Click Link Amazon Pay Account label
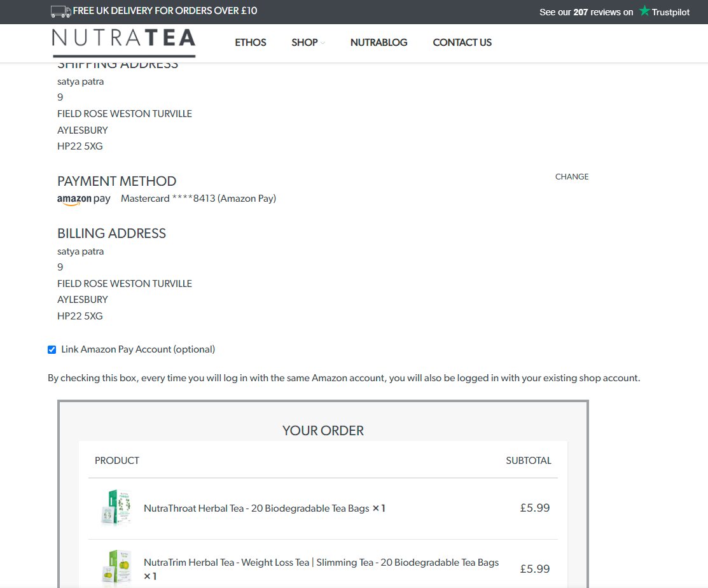The width and height of the screenshot is (708, 588). click(x=138, y=349)
